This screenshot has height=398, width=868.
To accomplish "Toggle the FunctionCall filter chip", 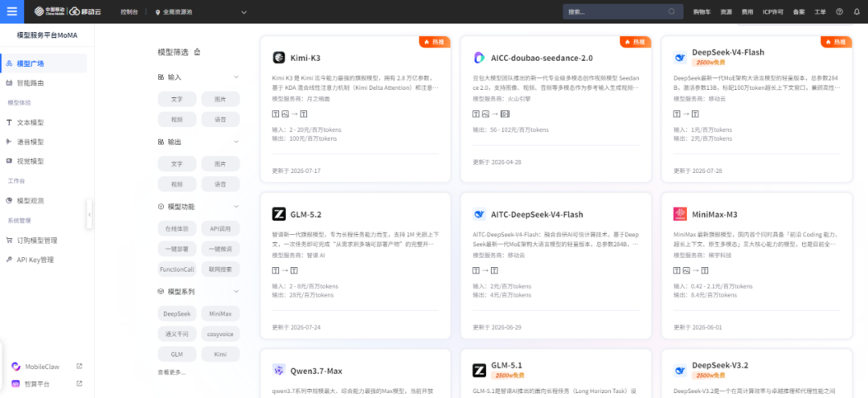I will click(x=177, y=269).
